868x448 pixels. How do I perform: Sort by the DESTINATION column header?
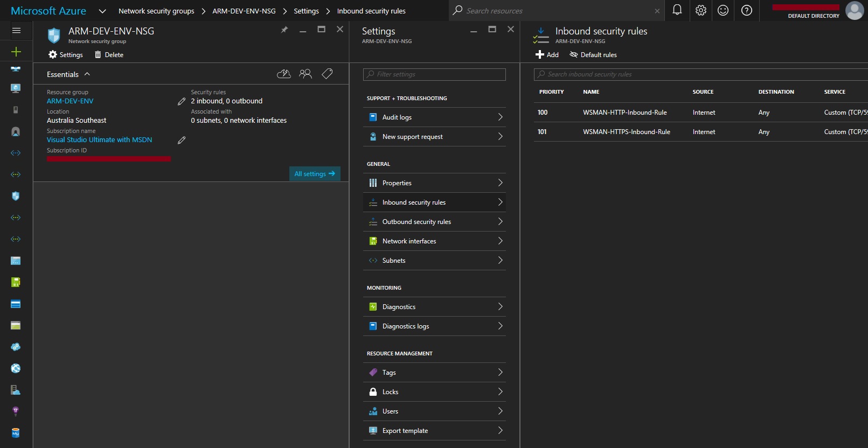point(776,92)
